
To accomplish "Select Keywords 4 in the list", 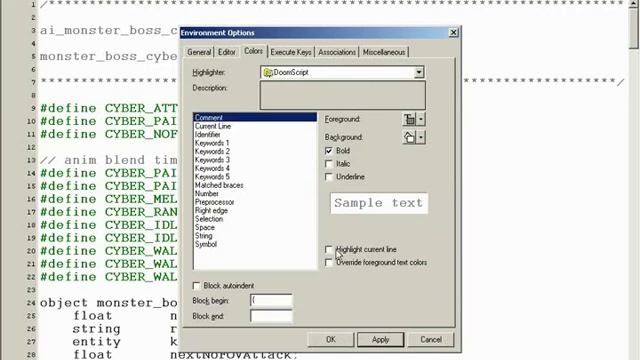I will (x=255, y=168).
